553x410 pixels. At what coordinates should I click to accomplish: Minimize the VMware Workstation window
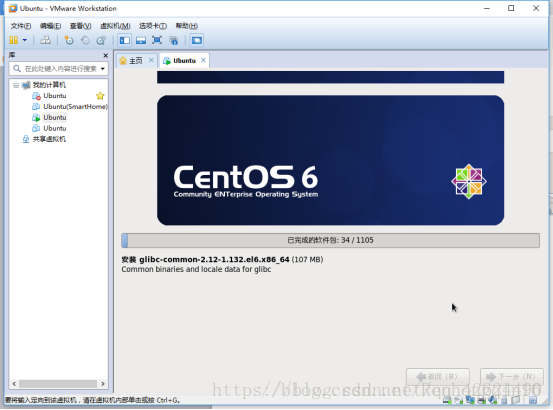[x=487, y=8]
